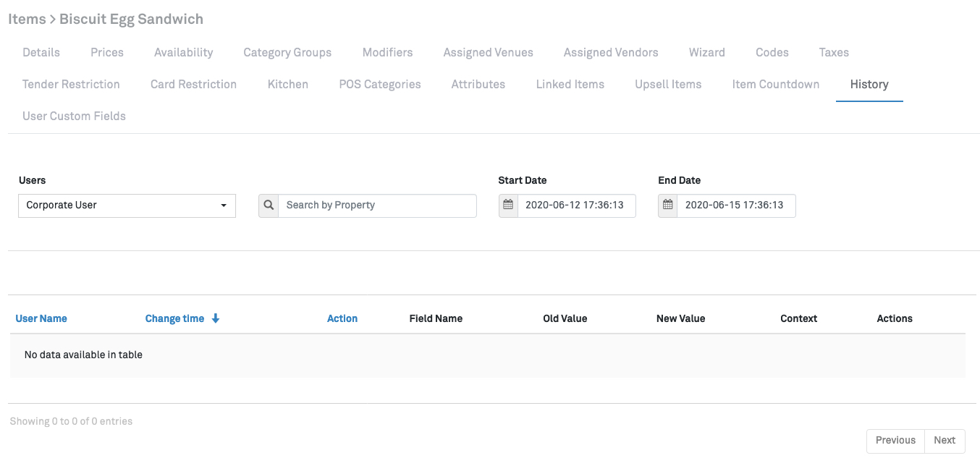Open the End Date calendar icon
The width and height of the screenshot is (980, 466).
pos(667,206)
